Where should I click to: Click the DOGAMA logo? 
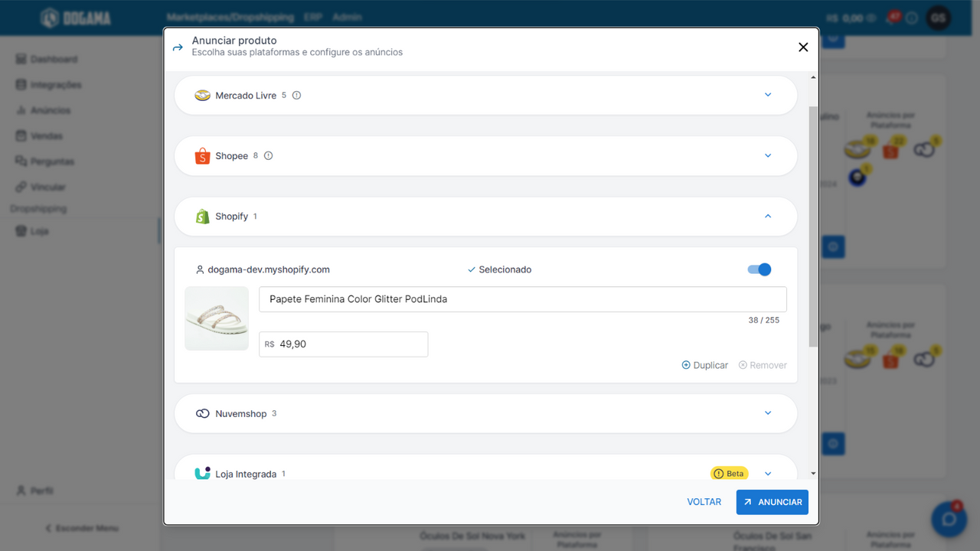pyautogui.click(x=76, y=18)
